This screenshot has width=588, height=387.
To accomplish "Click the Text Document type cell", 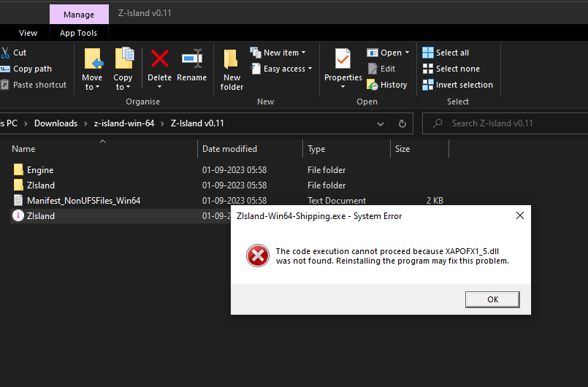I will 337,201.
